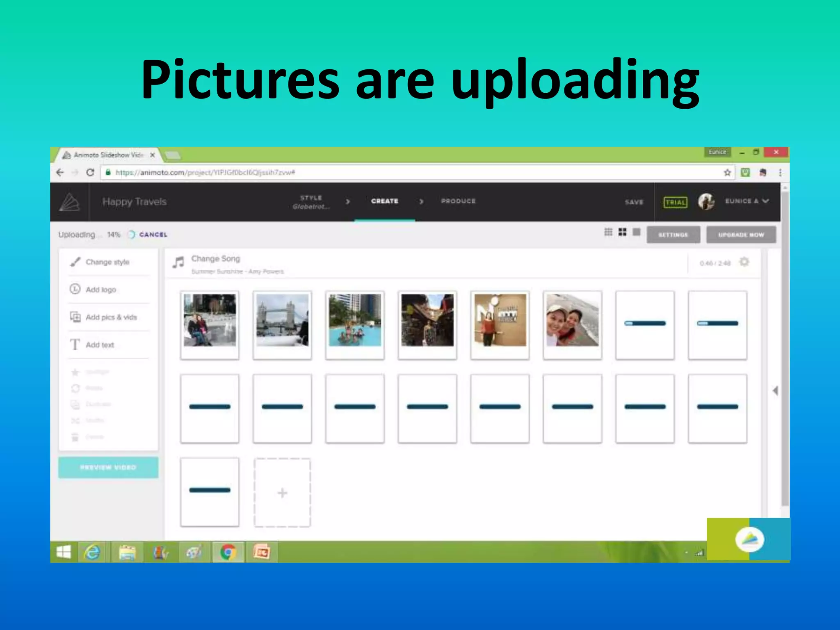Open song settings gear icon

tap(744, 262)
